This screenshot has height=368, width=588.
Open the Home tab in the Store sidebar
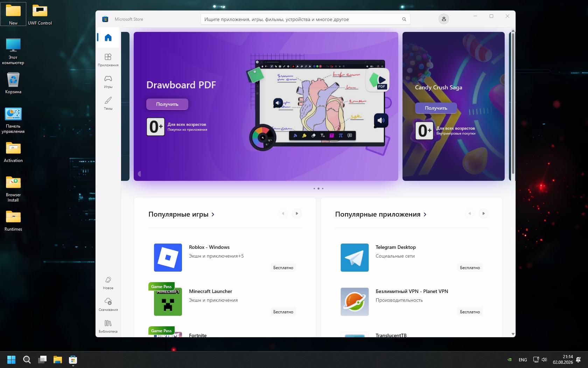108,38
